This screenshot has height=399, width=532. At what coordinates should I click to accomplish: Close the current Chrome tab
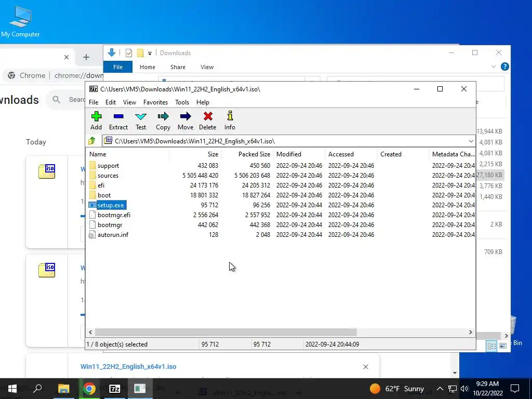click(66, 57)
